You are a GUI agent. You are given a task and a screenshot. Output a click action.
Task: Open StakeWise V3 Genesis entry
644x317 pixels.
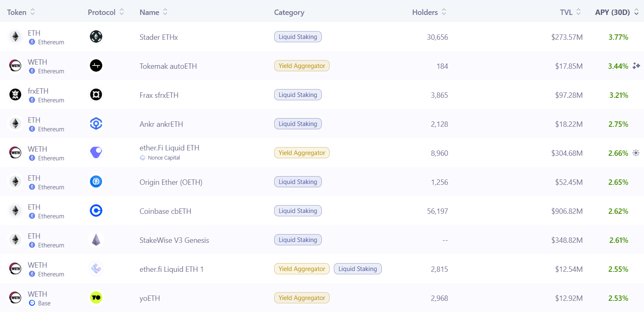coord(174,240)
